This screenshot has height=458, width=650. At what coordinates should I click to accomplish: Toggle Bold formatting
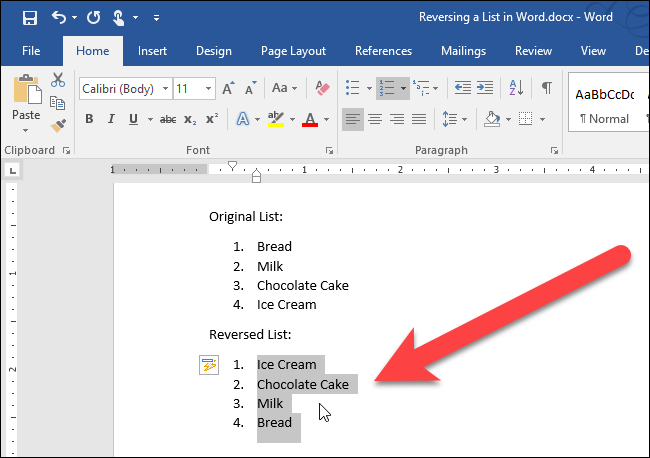tap(88, 120)
